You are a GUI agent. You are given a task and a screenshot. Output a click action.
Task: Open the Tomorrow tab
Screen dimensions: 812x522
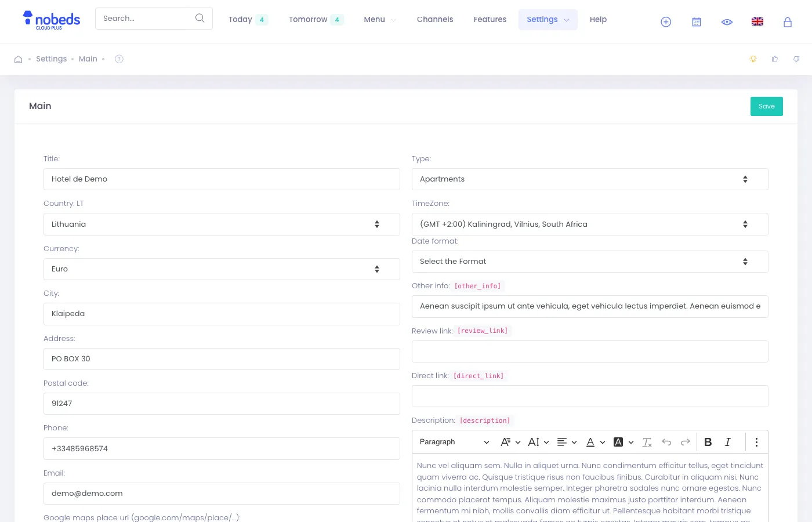pos(316,20)
